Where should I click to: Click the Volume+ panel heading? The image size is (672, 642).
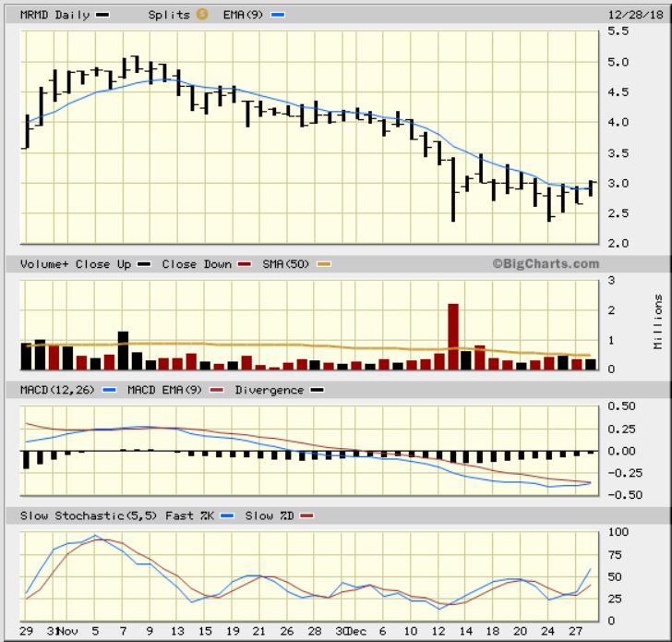pos(44,264)
